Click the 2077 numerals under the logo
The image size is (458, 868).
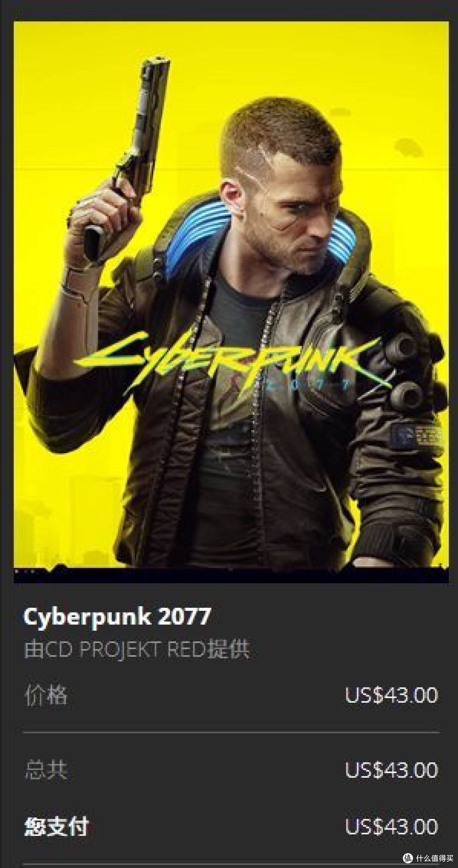tap(308, 385)
